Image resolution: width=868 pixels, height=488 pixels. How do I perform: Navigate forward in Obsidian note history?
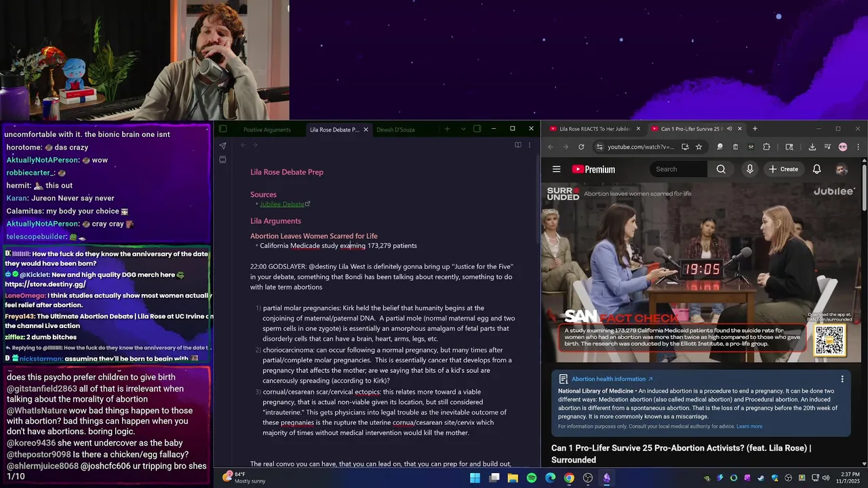pos(255,145)
